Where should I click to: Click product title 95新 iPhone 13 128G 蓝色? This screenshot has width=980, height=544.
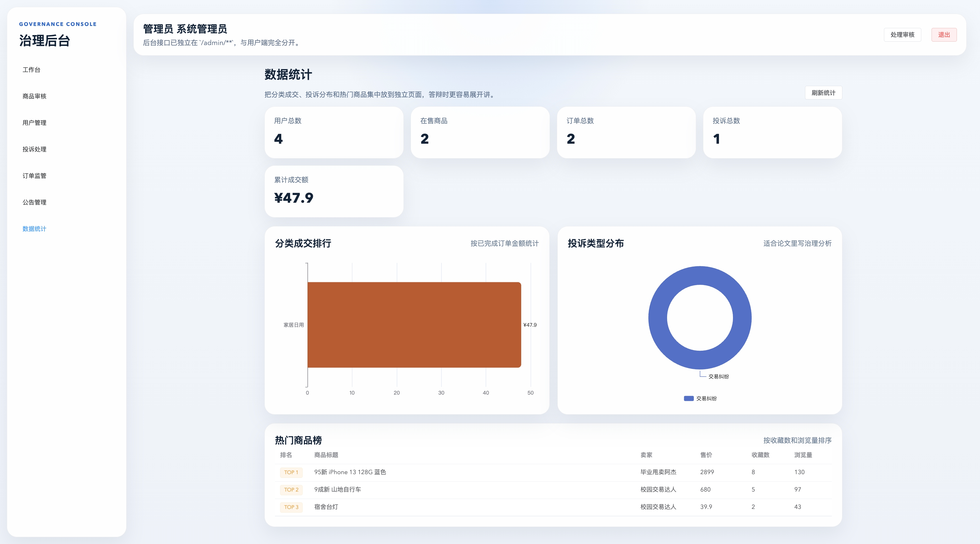pyautogui.click(x=350, y=472)
